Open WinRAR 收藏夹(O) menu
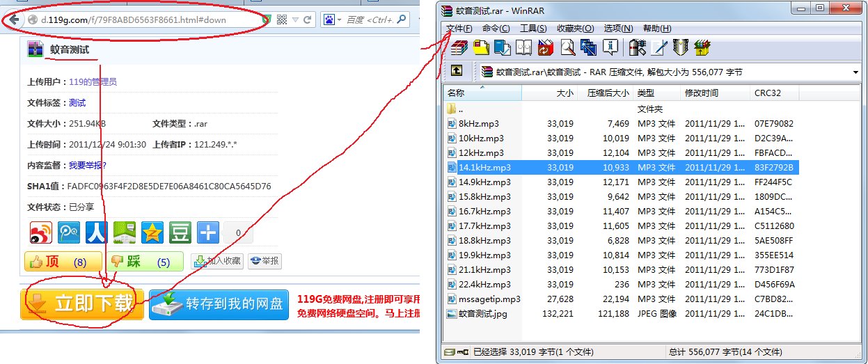This screenshot has height=364, width=868. coord(575,29)
